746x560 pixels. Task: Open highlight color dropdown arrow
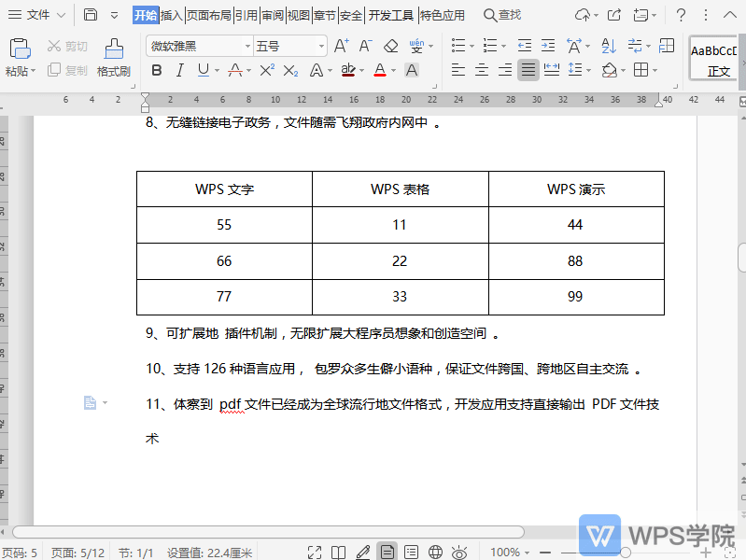(362, 71)
